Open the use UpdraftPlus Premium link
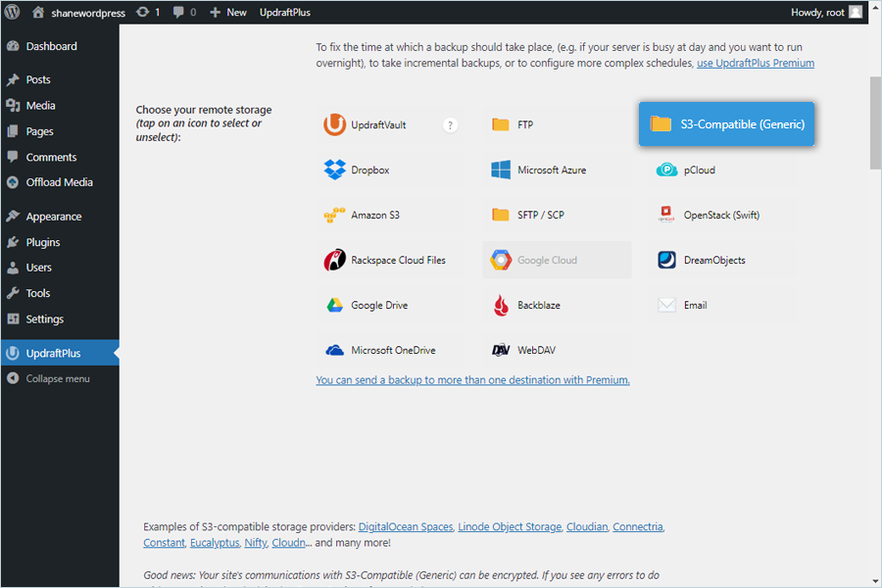The image size is (882, 588). click(x=756, y=63)
